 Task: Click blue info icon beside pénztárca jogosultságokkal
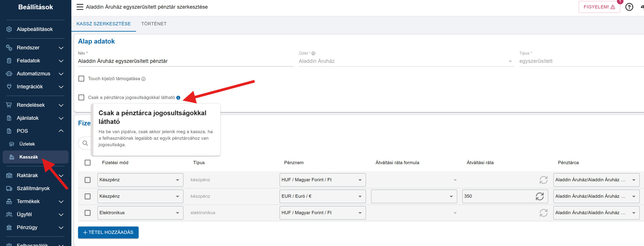pos(178,98)
